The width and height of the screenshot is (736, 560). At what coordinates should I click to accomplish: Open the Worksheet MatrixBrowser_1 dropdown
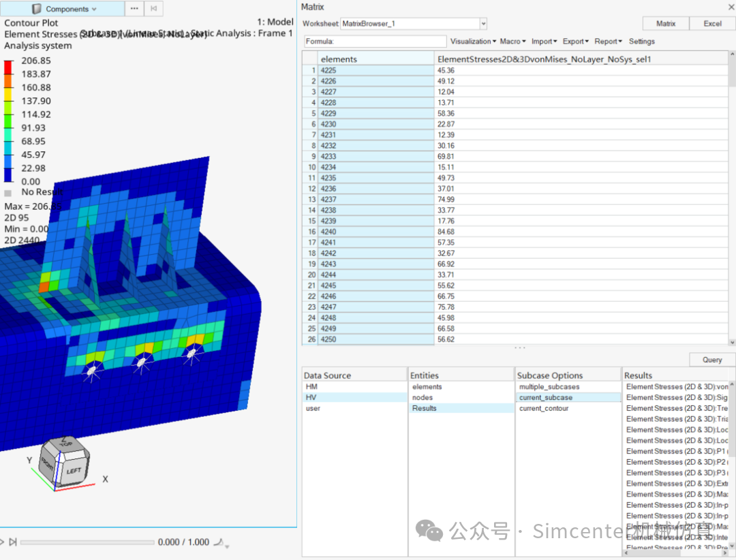(x=484, y=23)
